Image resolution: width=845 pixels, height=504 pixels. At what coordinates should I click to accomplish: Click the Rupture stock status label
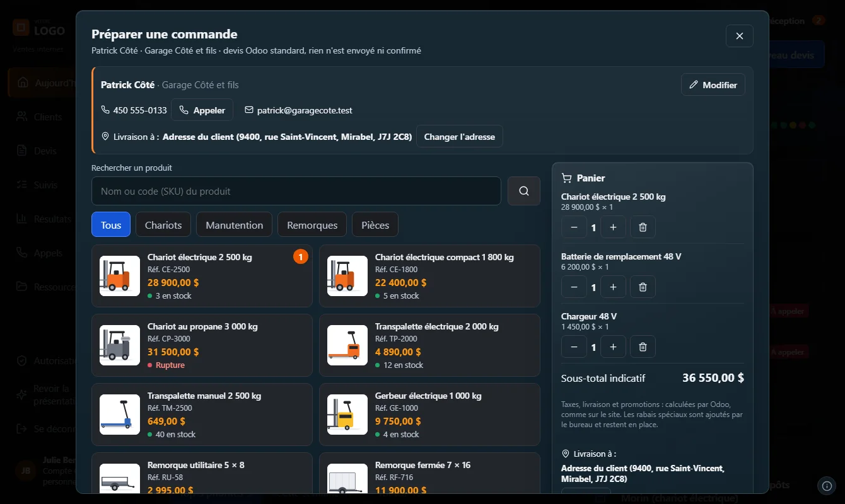click(170, 365)
